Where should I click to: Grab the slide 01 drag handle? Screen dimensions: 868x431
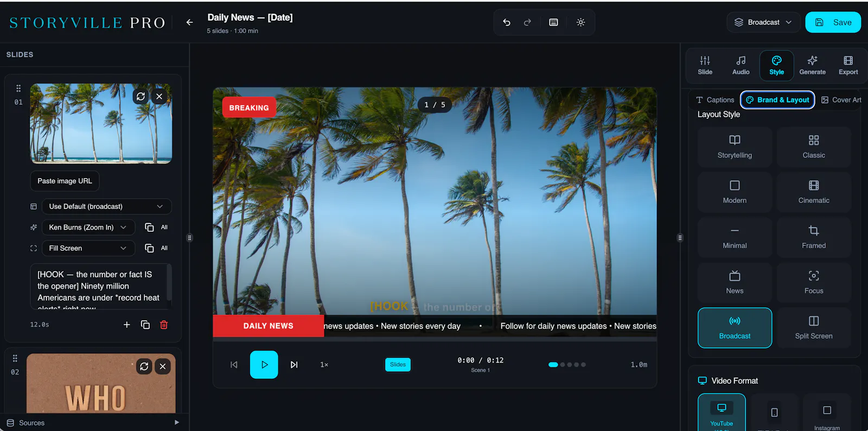(x=18, y=88)
